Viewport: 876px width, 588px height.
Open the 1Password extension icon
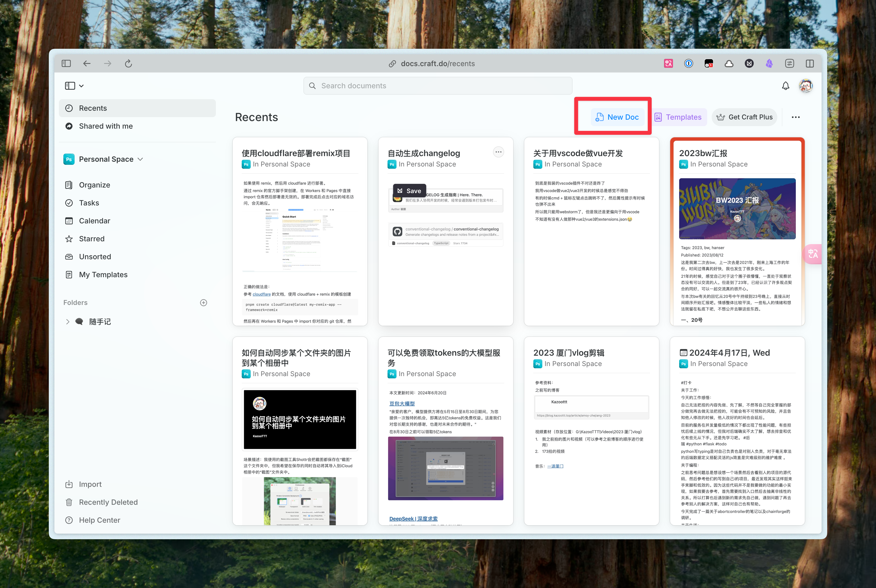[x=688, y=63]
